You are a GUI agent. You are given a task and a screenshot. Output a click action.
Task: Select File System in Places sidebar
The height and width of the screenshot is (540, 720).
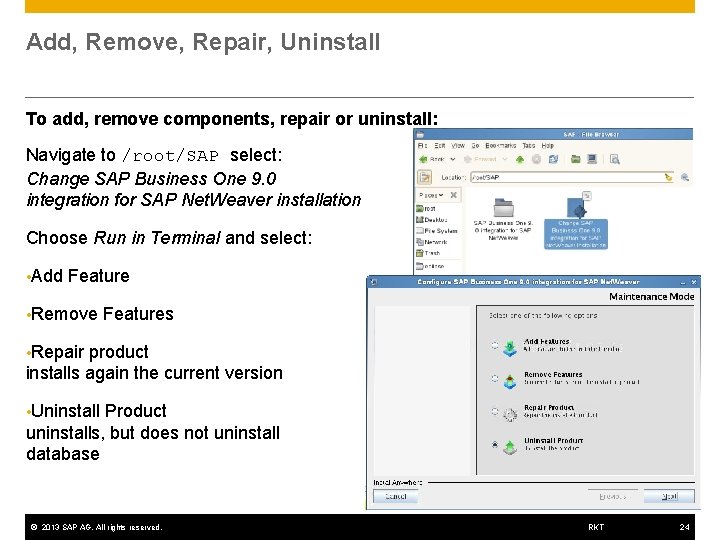pos(437,231)
